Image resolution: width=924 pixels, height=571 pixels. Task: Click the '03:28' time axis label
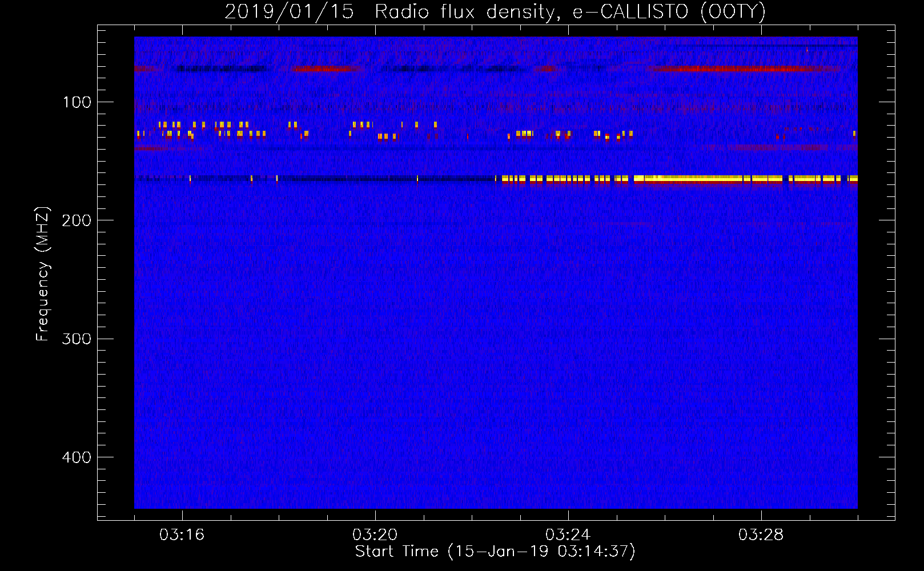pyautogui.click(x=761, y=535)
